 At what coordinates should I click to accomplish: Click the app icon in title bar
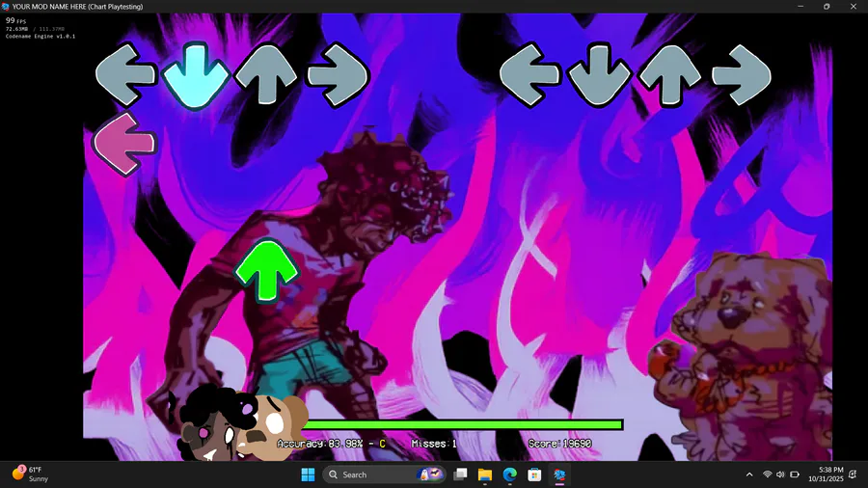click(x=6, y=7)
